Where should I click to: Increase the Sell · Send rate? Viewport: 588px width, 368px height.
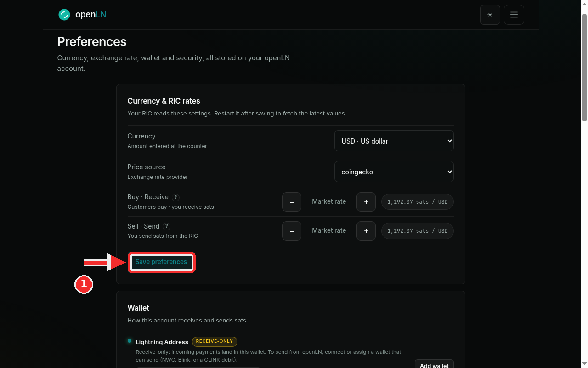tap(366, 231)
